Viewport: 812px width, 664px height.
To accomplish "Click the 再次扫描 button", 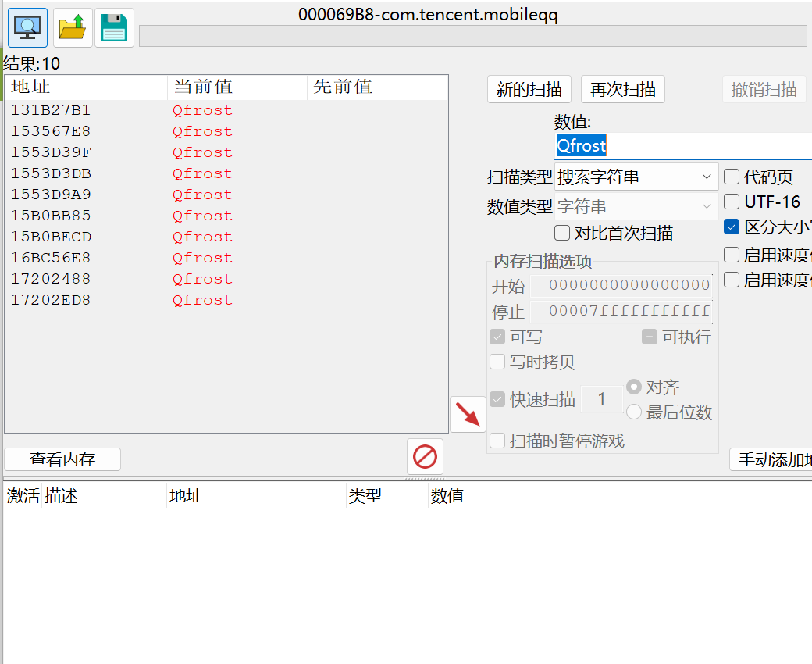I will point(622,89).
